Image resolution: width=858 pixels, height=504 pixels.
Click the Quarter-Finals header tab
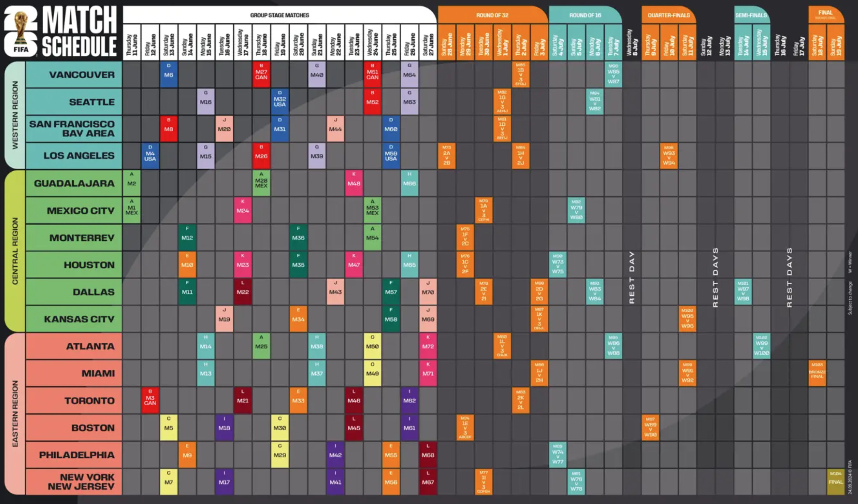click(x=668, y=15)
